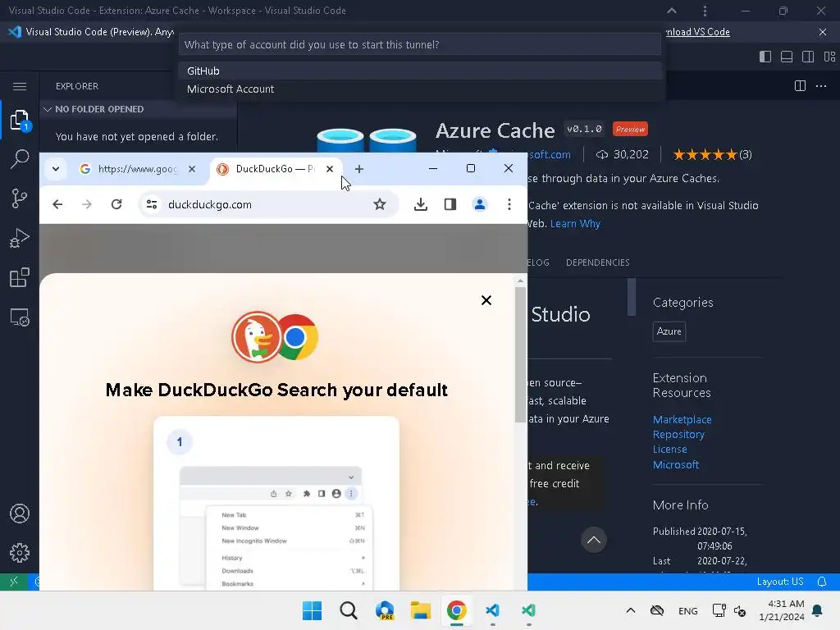This screenshot has width=840, height=630.
Task: Open the clock showing 4:31 AM
Action: tap(782, 610)
